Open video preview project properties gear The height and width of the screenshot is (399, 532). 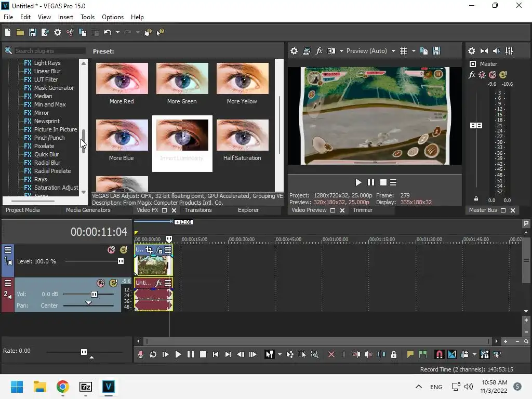(x=294, y=51)
